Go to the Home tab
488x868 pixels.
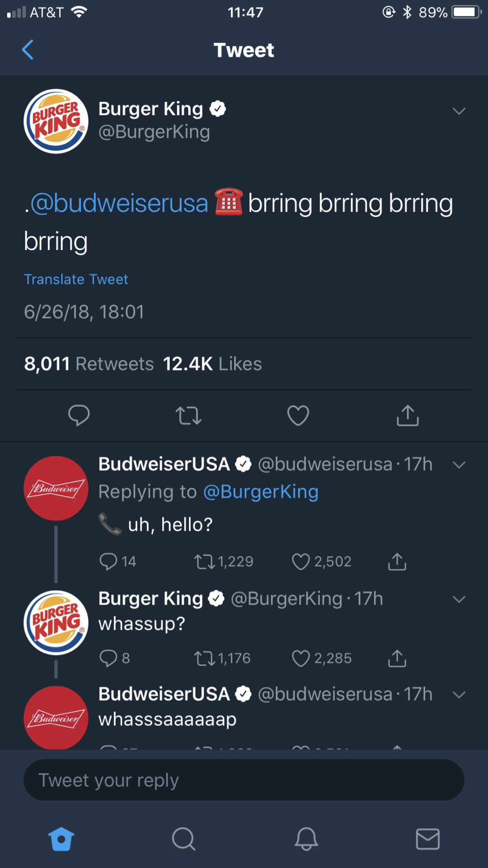(61, 839)
